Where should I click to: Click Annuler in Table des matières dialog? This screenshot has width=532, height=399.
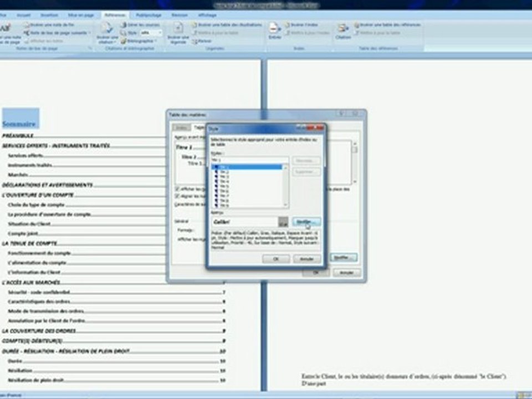click(346, 273)
